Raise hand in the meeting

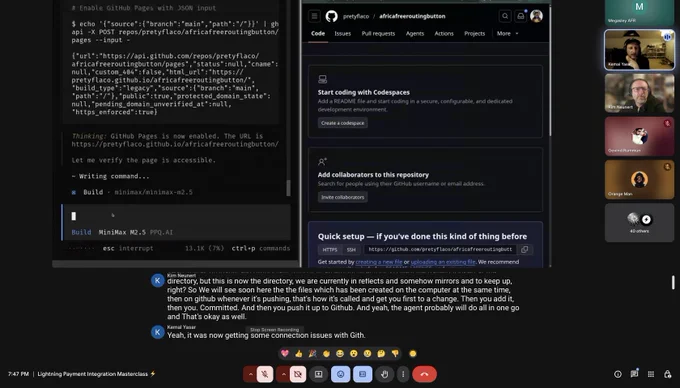click(x=385, y=374)
